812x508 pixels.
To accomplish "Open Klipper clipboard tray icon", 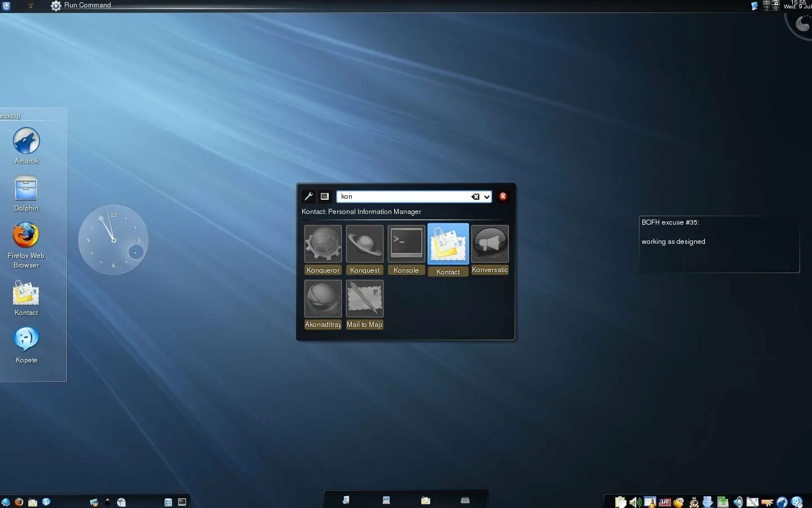I will point(621,502).
